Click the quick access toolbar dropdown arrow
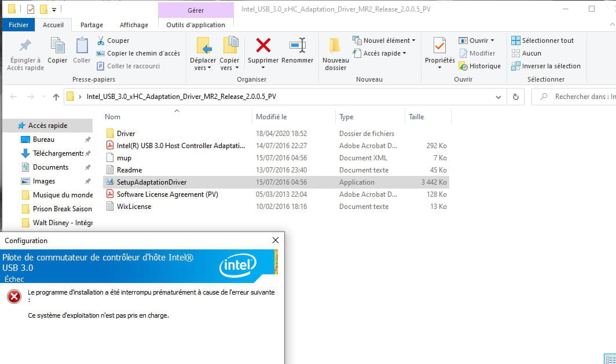Screen dimensions: 616x364 point(54,9)
